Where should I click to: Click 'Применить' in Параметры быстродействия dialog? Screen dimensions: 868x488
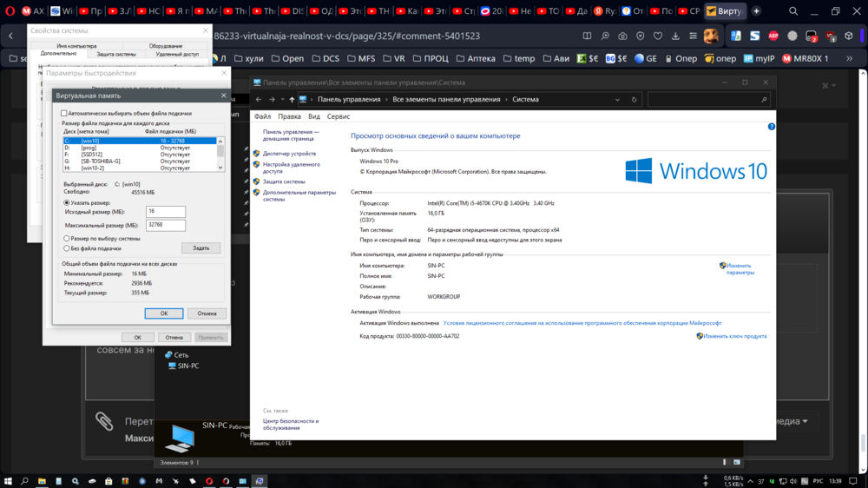coord(211,337)
